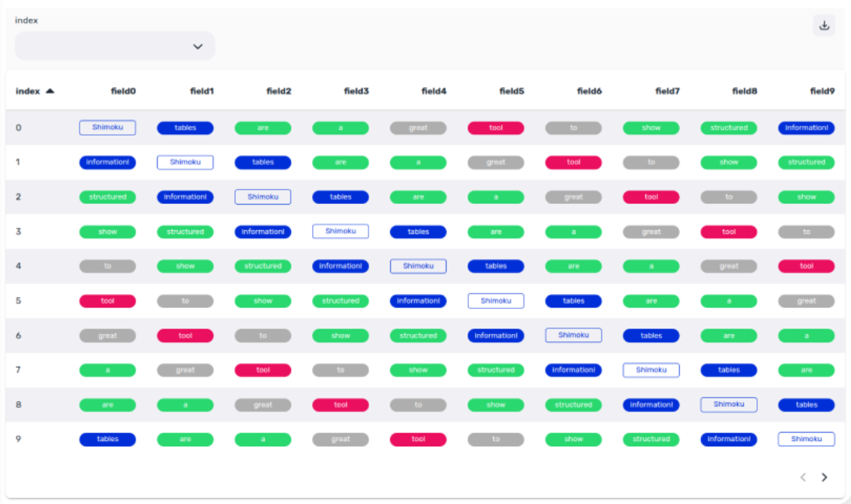Select the "Shimoku" tag in row 5

pos(496,301)
